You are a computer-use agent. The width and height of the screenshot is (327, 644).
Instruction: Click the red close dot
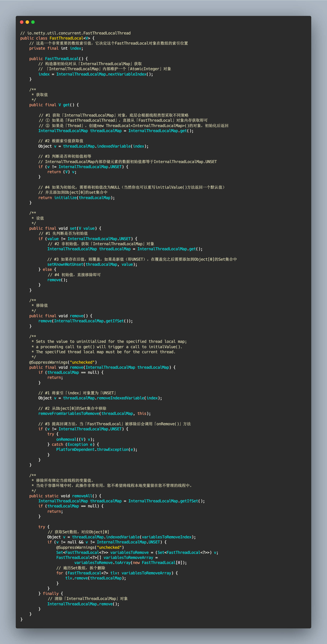point(22,22)
